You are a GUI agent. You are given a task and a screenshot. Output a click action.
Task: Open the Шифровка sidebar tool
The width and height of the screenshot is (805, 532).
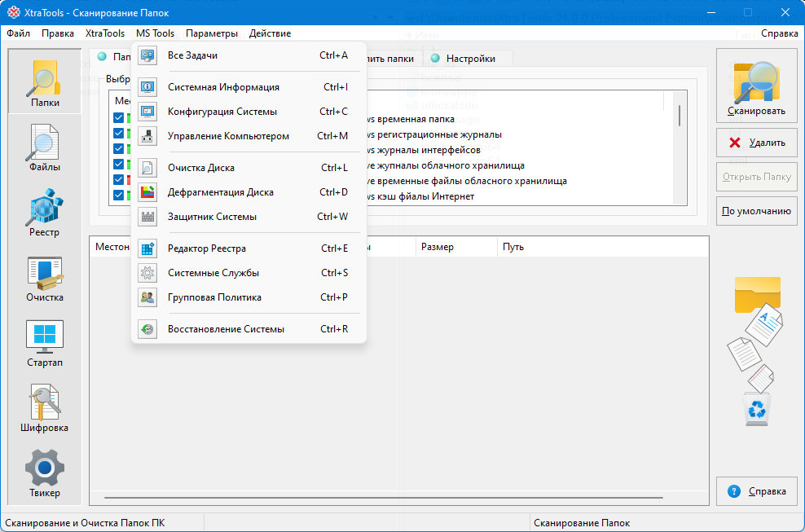45,407
